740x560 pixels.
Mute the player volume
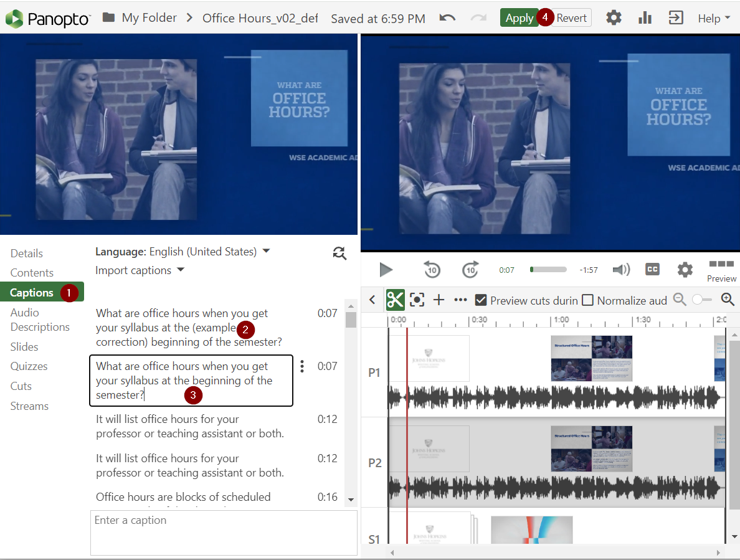tap(621, 269)
